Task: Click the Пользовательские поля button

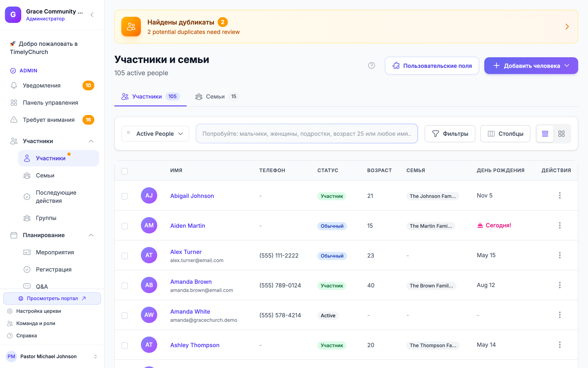Action: pos(432,65)
